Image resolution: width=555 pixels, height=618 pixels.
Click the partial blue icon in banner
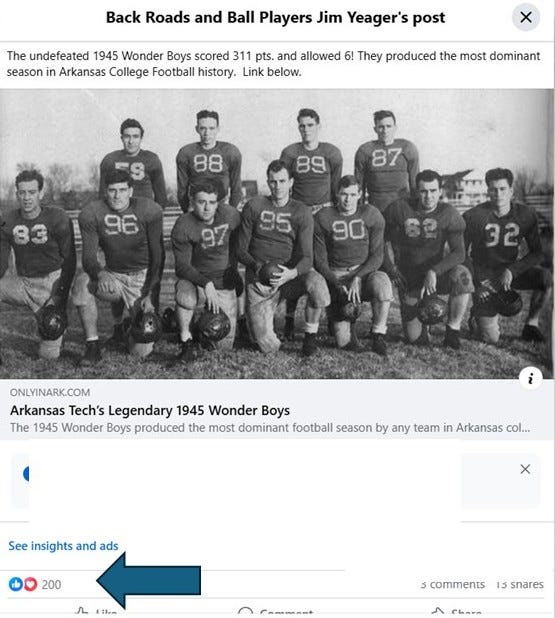coord(26,473)
